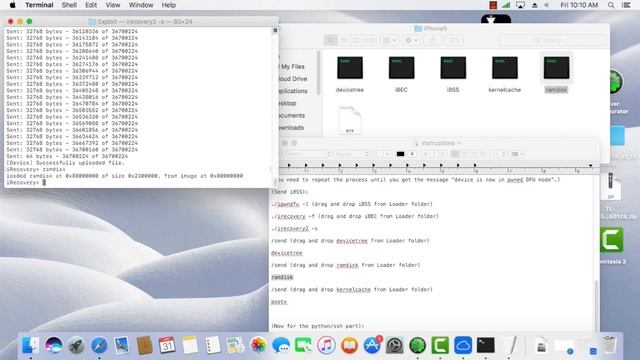Switch Finder to gallery view
Image resolution: width=640 pixels, height=360 pixels.
[x=370, y=40]
